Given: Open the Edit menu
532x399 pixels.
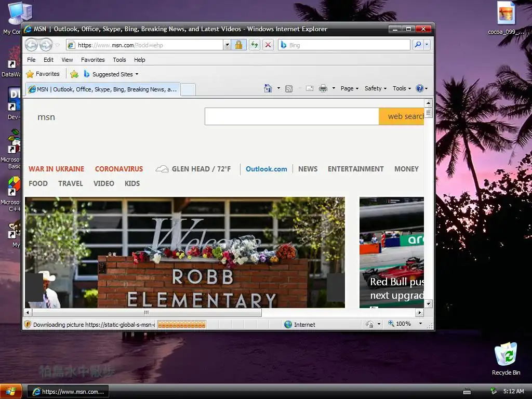Looking at the screenshot, I should coord(48,60).
